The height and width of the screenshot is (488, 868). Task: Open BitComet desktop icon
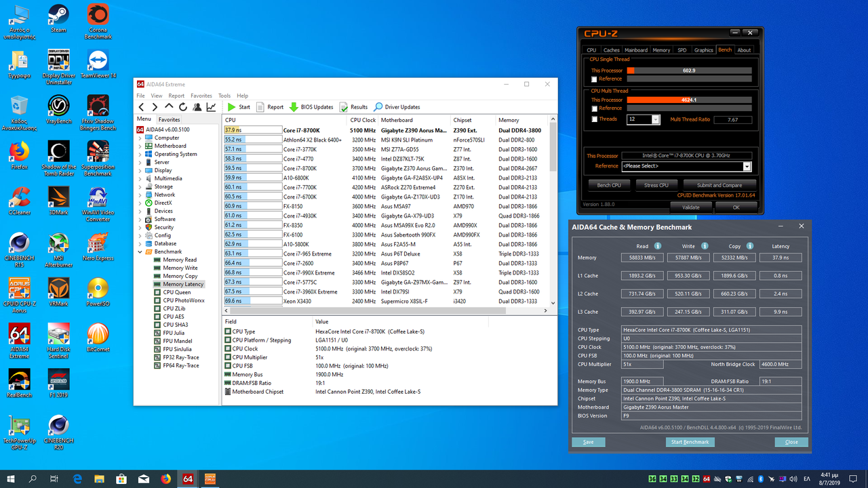[x=98, y=337]
